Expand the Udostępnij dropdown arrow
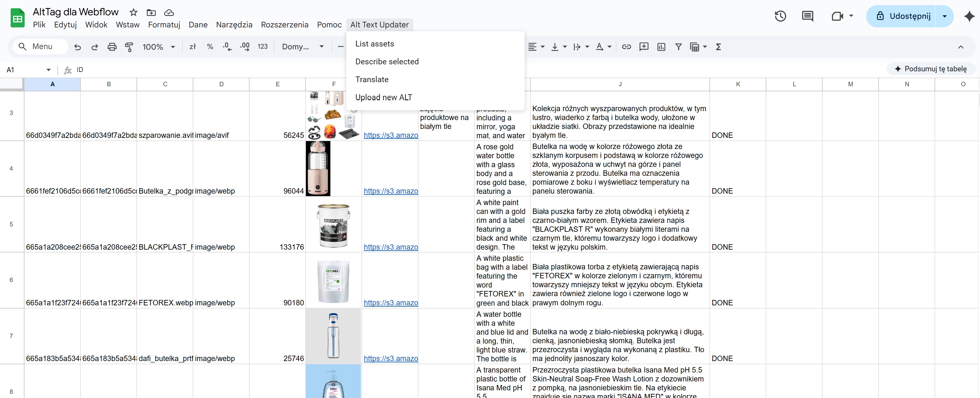The image size is (980, 398). 944,16
